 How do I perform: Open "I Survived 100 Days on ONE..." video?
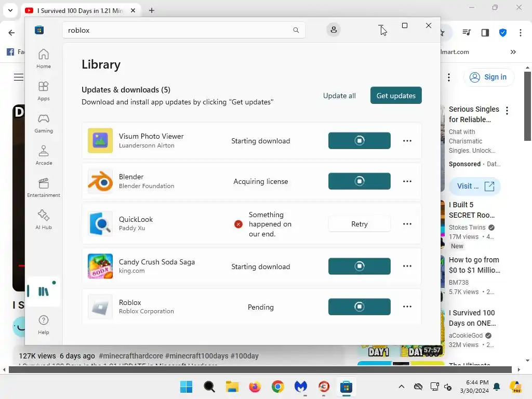472,318
